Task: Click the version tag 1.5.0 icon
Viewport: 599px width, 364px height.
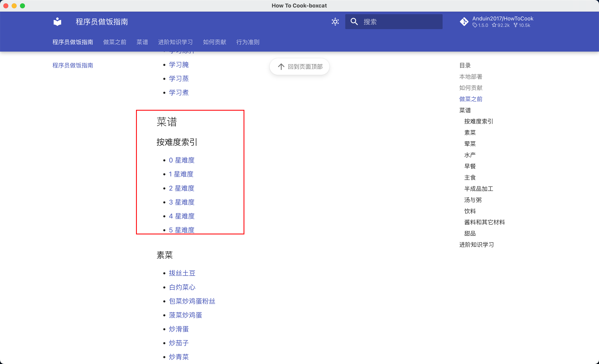Action: point(475,25)
